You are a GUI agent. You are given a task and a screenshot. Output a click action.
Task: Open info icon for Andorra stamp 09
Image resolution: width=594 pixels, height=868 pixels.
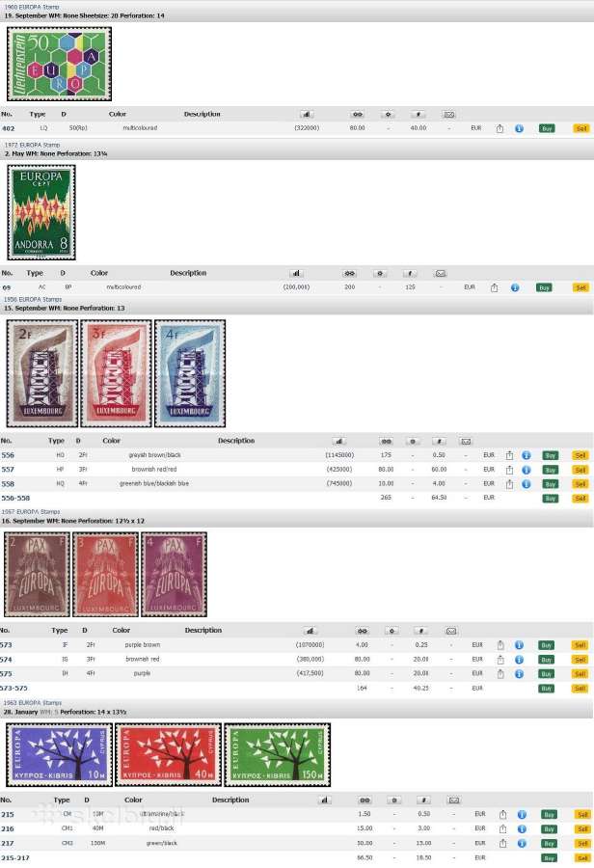click(515, 287)
